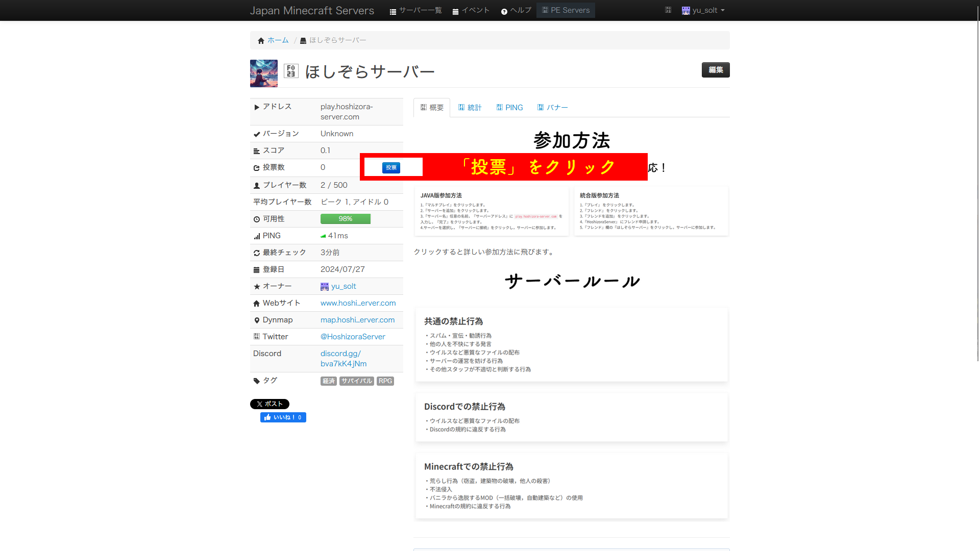This screenshot has height=551, width=980.
Task: Click the server avatar thumbnail
Action: (x=264, y=73)
